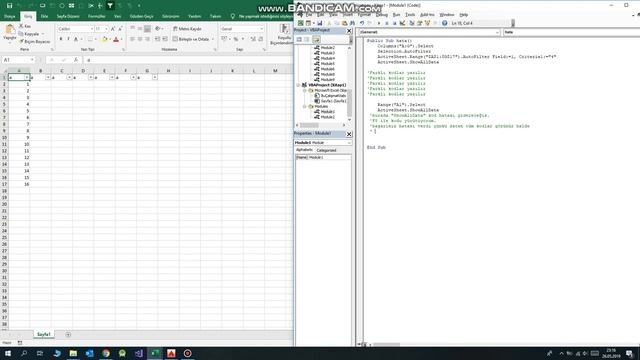640x360 pixels.
Task: Open the Name Box dropdown showing A1
Action: (32, 60)
